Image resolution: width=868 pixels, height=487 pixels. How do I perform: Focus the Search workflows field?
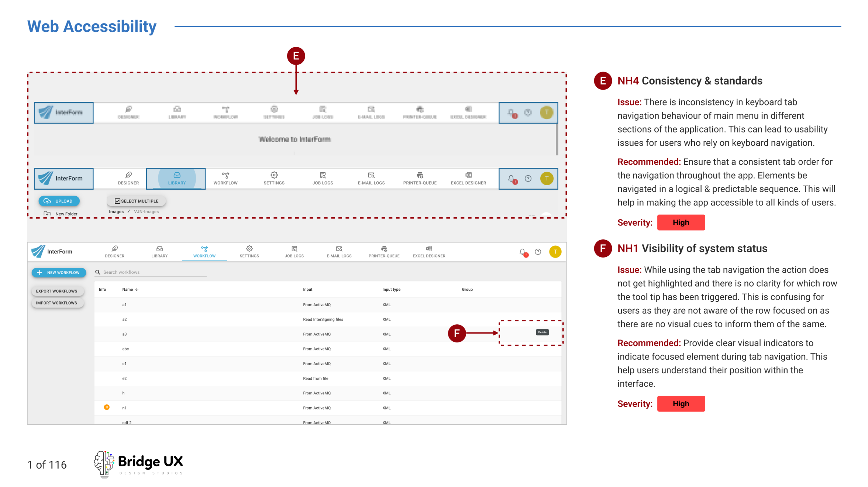click(x=151, y=272)
